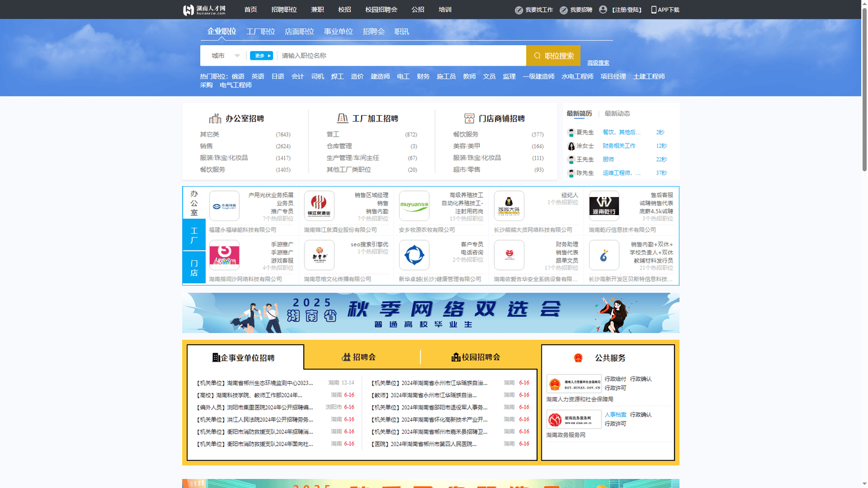Open muyuan 牧原 company logo
The height and width of the screenshot is (488, 868).
(x=414, y=206)
